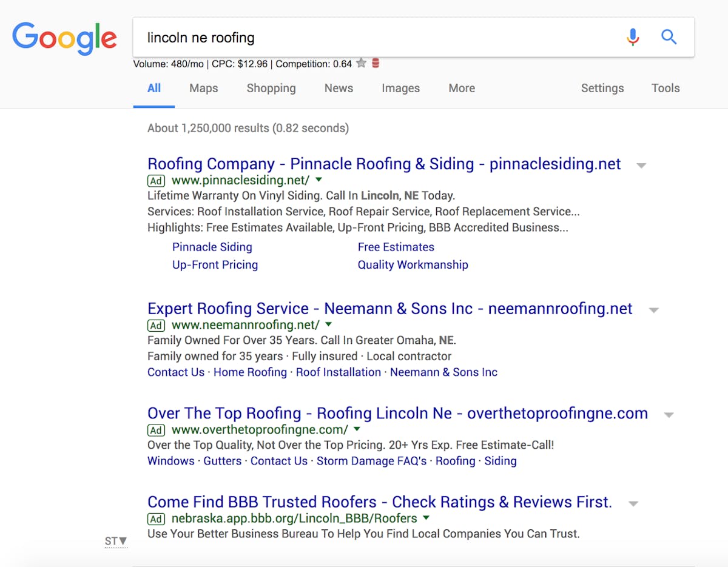Viewport: 728px width, 567px height.
Task: Click the star icon beside Competition score
Action: [x=362, y=63]
